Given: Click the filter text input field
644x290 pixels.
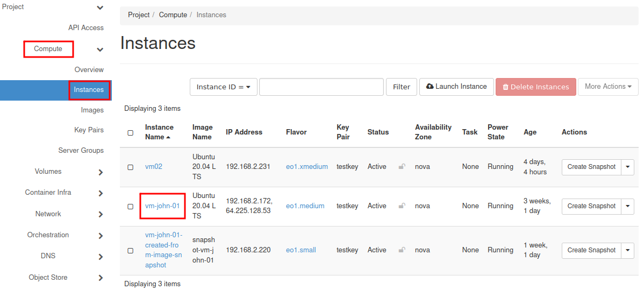Looking at the screenshot, I should pos(321,87).
